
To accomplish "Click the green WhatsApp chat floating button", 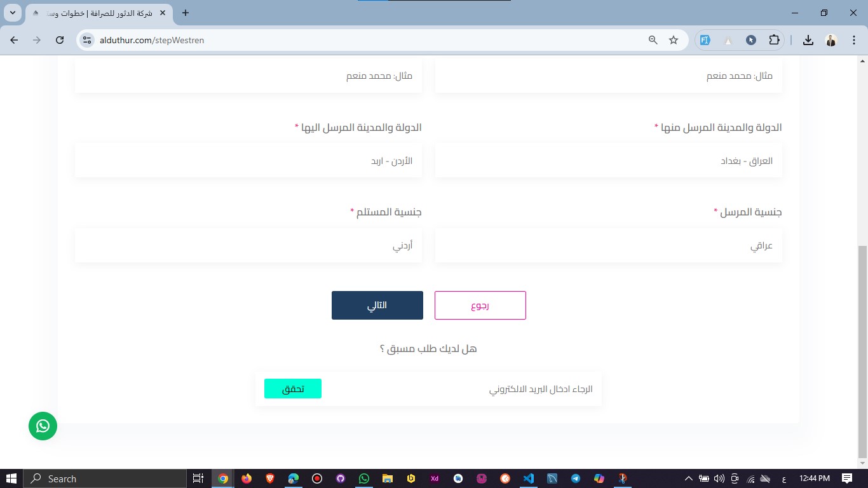I will point(43,426).
